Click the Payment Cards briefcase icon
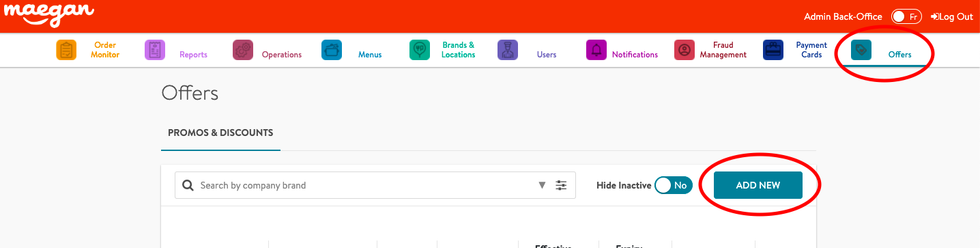This screenshot has height=248, width=980. click(773, 50)
